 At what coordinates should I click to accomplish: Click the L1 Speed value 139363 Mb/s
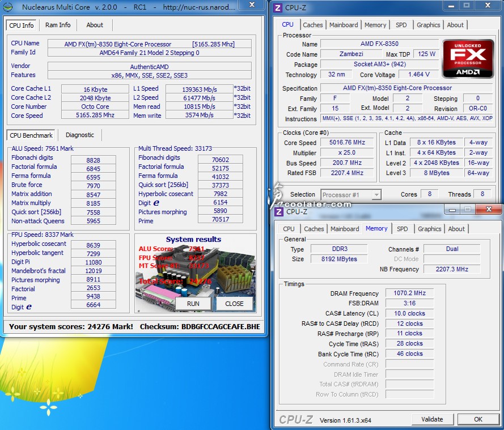point(200,90)
